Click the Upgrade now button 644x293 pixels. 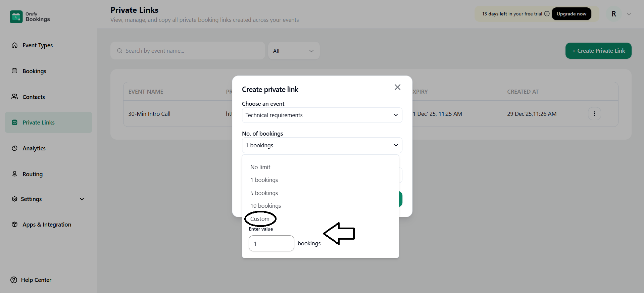point(571,14)
